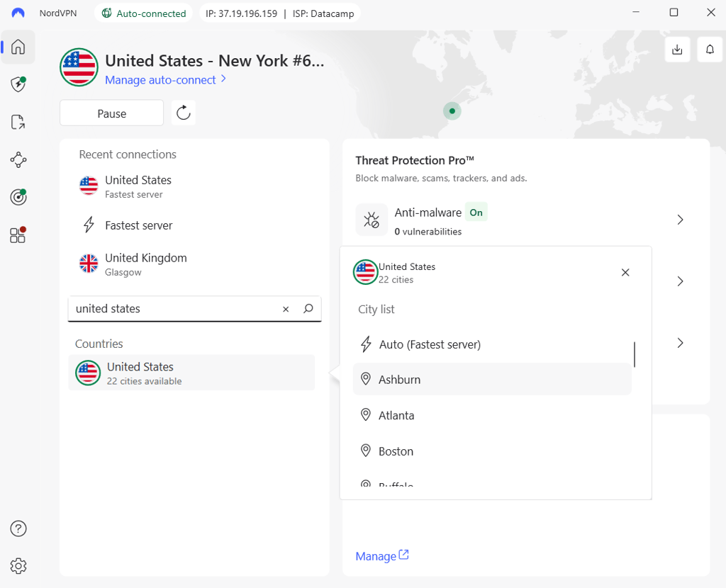This screenshot has height=588, width=726.
Task: Minimize the NordVPN window
Action: pos(636,13)
